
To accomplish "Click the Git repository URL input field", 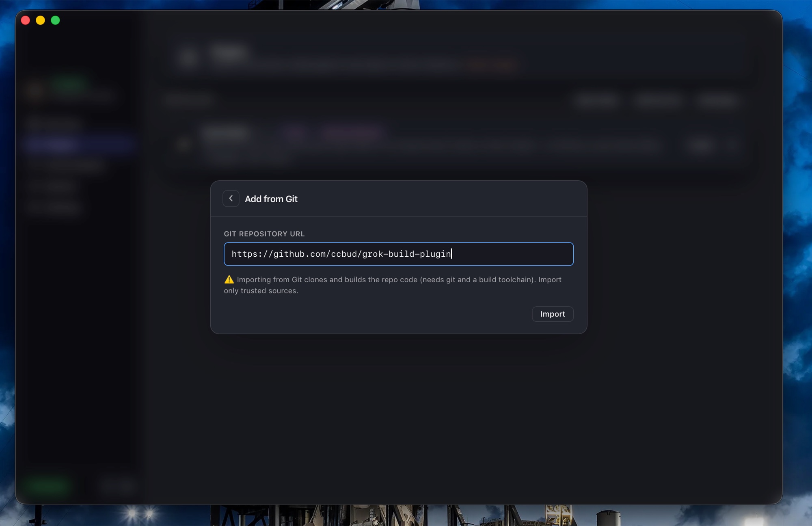I will 398,254.
